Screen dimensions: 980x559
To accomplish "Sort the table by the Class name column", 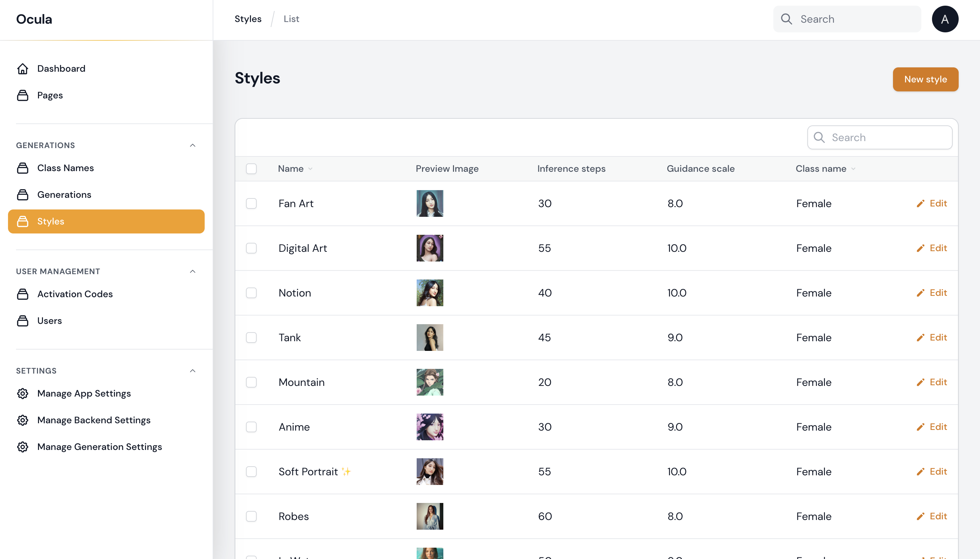I will (825, 168).
